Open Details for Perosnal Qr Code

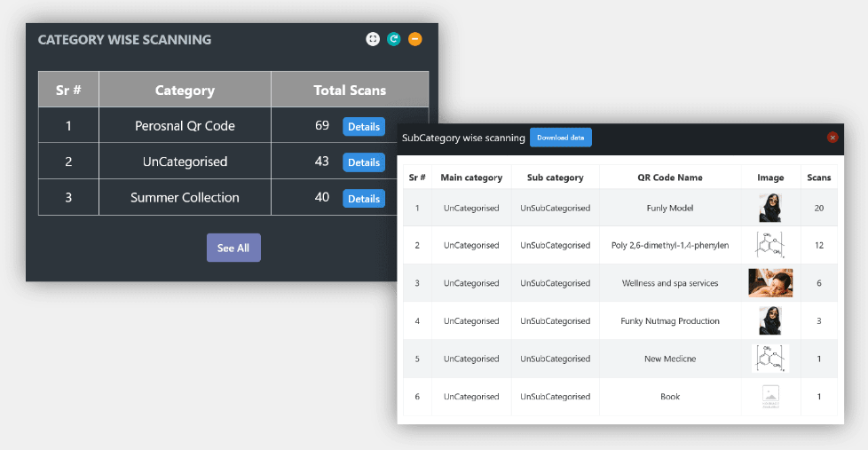[x=363, y=127]
